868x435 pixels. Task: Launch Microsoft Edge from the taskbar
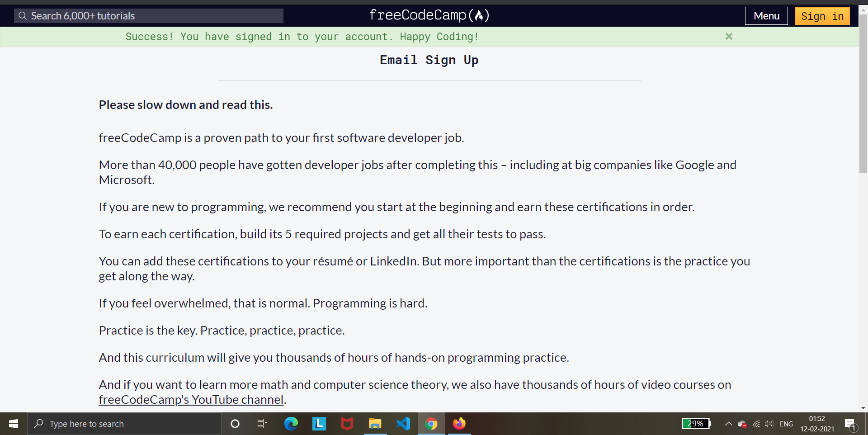291,424
